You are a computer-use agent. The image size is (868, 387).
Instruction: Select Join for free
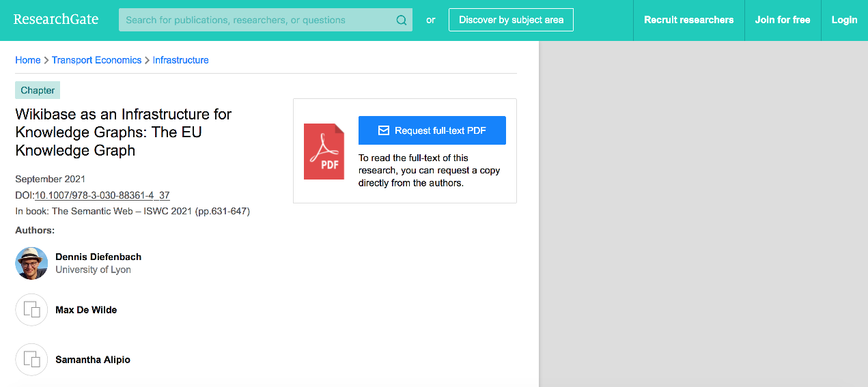[782, 20]
